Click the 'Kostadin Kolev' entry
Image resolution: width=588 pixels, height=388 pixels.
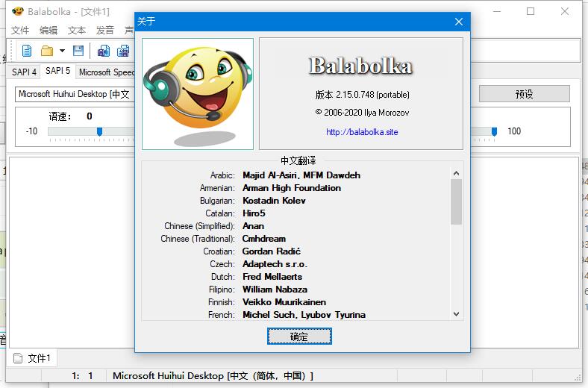click(x=274, y=201)
